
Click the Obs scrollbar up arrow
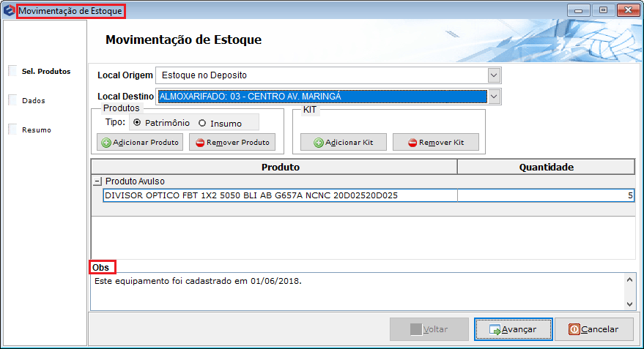629,279
